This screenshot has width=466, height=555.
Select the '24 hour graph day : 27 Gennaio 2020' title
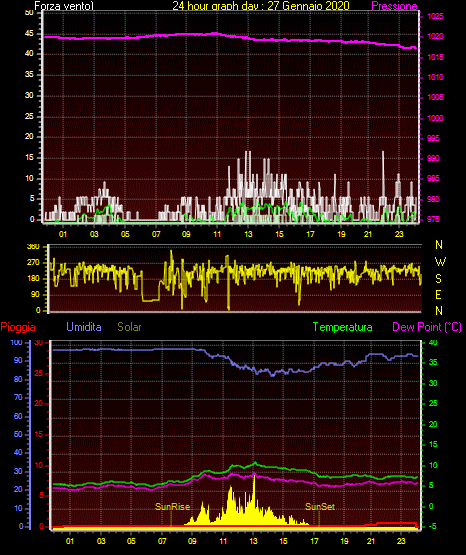coord(261,6)
